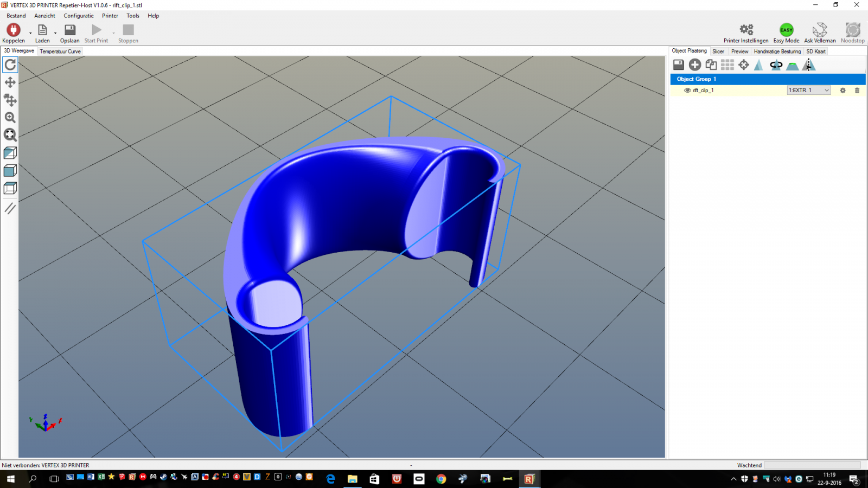Open the Laden dropdown arrow
868x488 pixels.
(55, 33)
